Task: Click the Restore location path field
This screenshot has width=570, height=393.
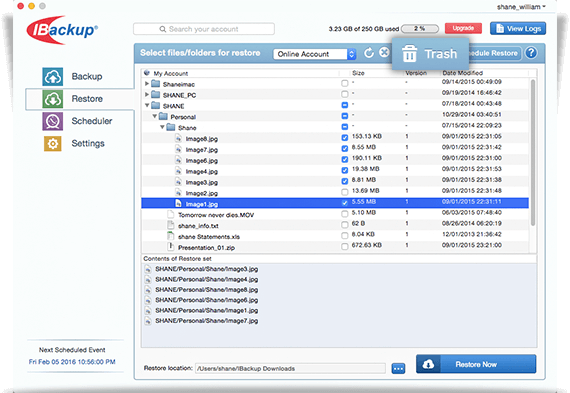Action: pyautogui.click(x=290, y=368)
